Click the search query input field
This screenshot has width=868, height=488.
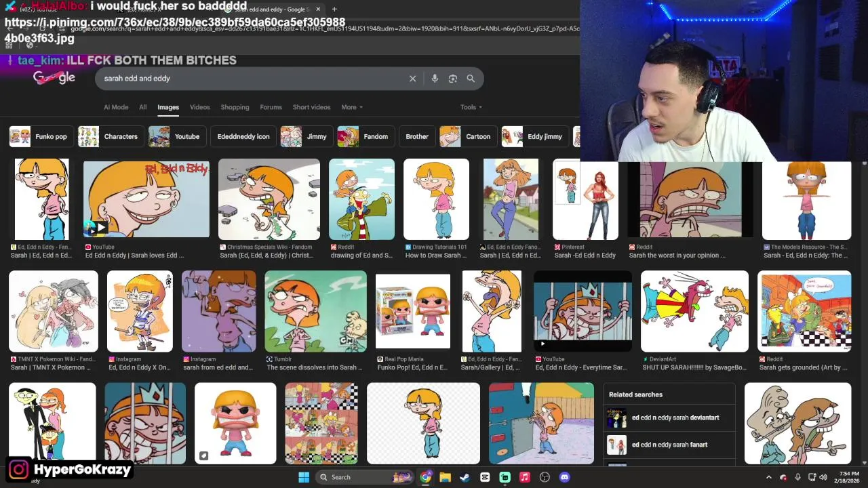point(251,79)
